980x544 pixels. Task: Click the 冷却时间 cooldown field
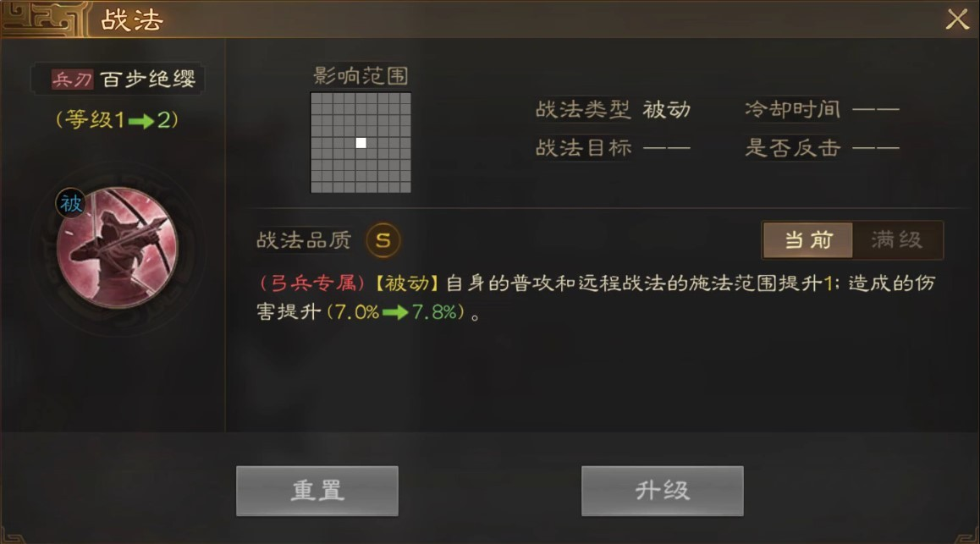pyautogui.click(x=822, y=110)
